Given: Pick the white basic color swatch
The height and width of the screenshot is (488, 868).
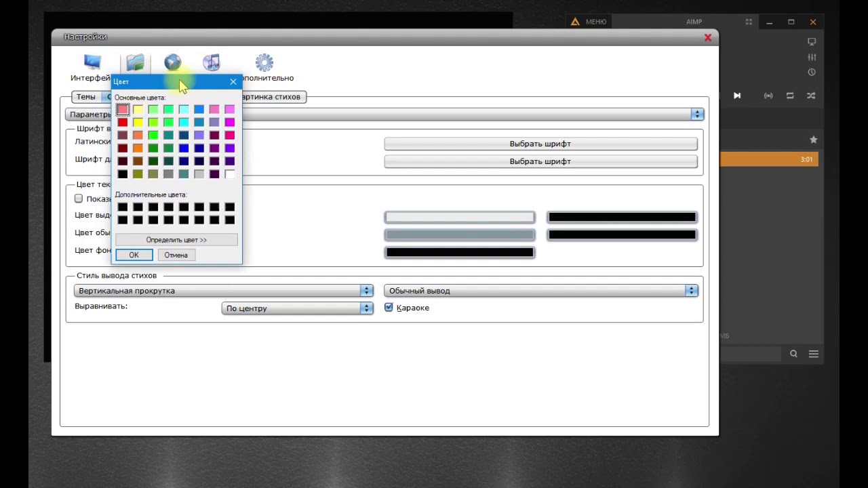Looking at the screenshot, I should [x=230, y=174].
